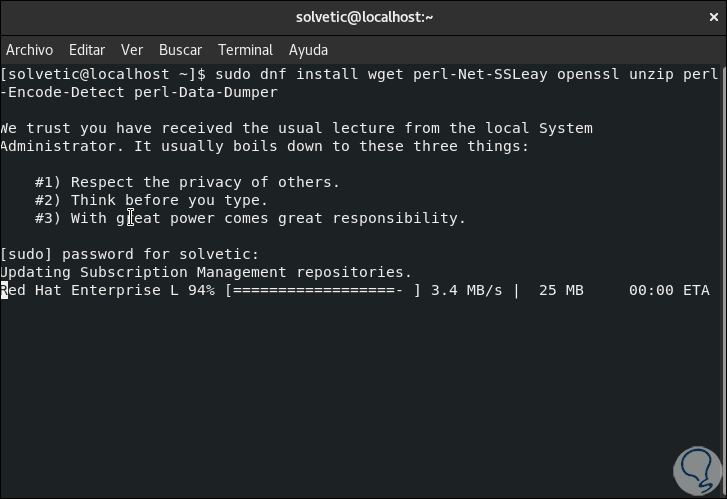Open the Ver menu

(132, 49)
